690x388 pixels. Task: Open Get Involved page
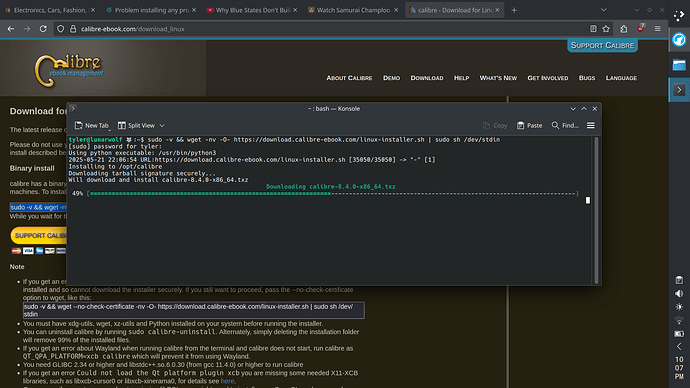547,78
